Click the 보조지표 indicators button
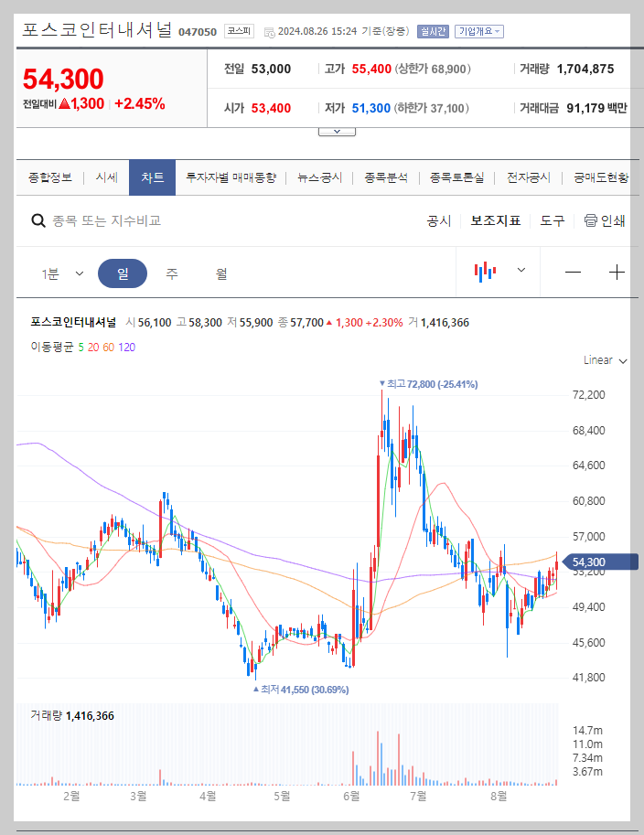The height and width of the screenshot is (835, 644). (496, 220)
